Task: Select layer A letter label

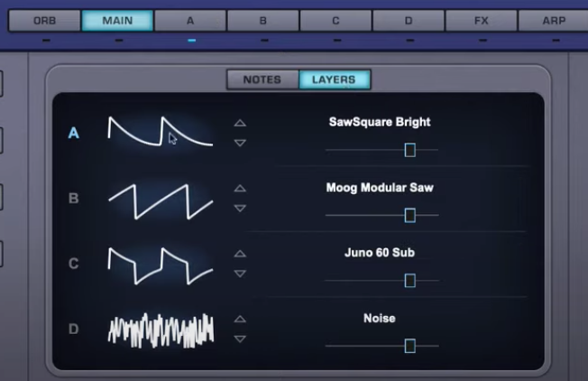Action: (x=74, y=133)
